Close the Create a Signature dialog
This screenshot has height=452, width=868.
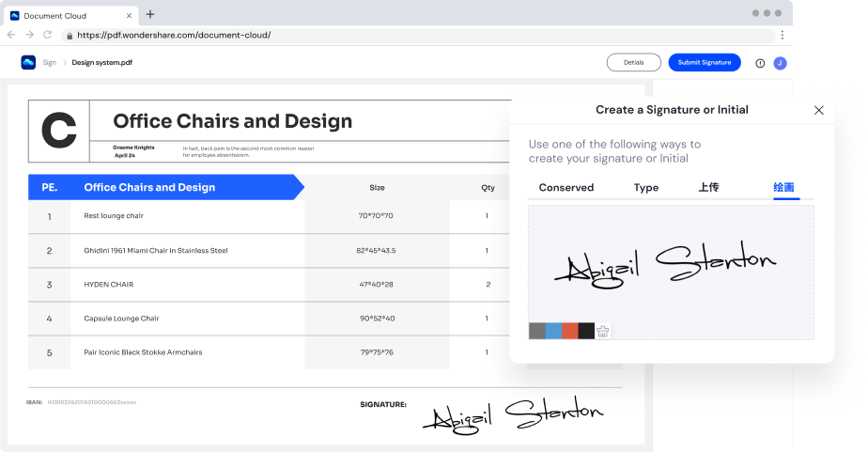[x=818, y=110]
